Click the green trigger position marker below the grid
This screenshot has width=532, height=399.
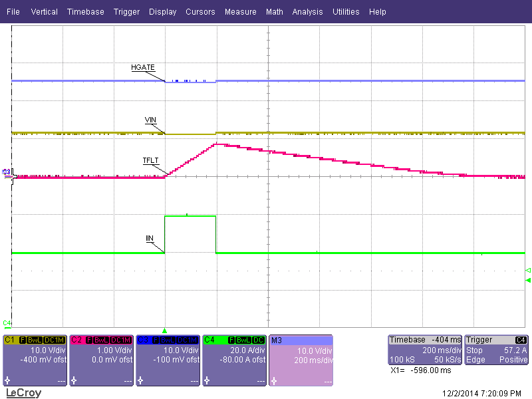[164, 329]
